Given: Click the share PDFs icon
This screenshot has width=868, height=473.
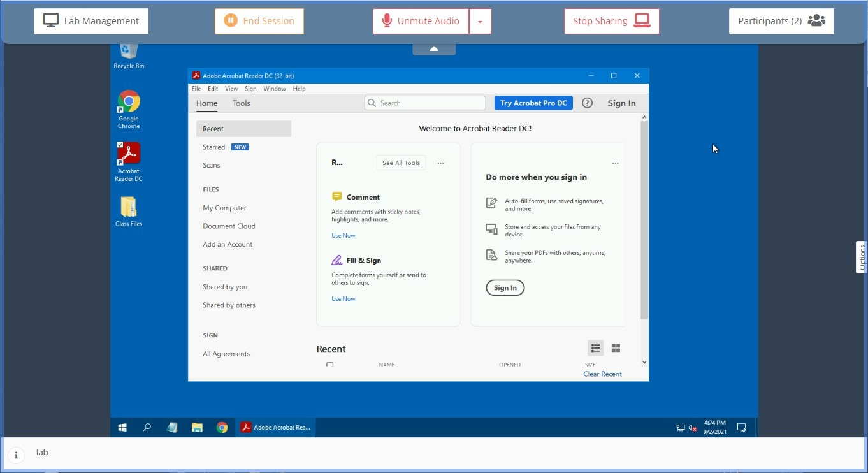Looking at the screenshot, I should pos(491,255).
